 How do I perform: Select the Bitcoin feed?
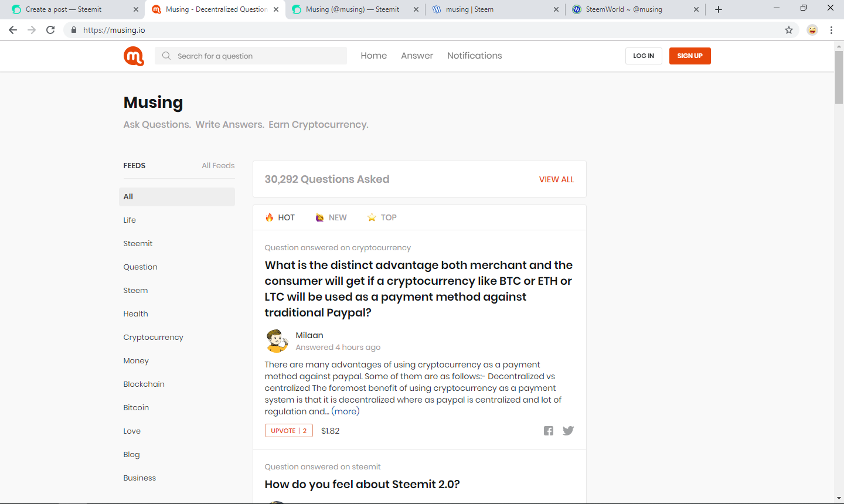136,408
